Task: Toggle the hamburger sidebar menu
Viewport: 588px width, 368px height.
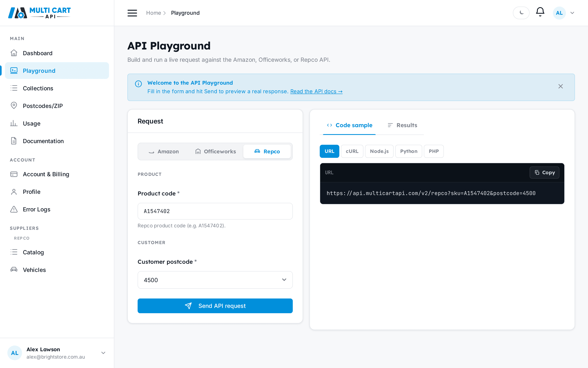Action: pos(132,13)
